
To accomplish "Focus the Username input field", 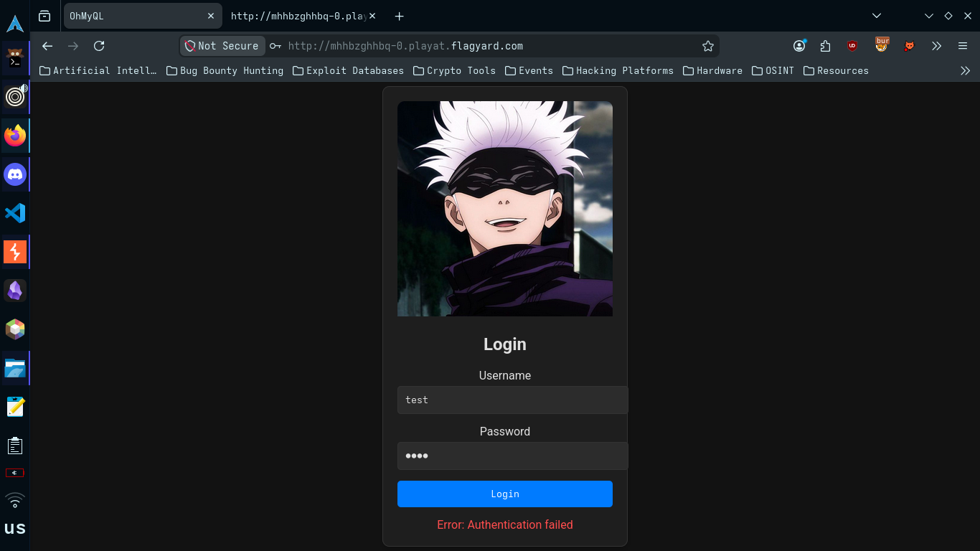I will [513, 400].
